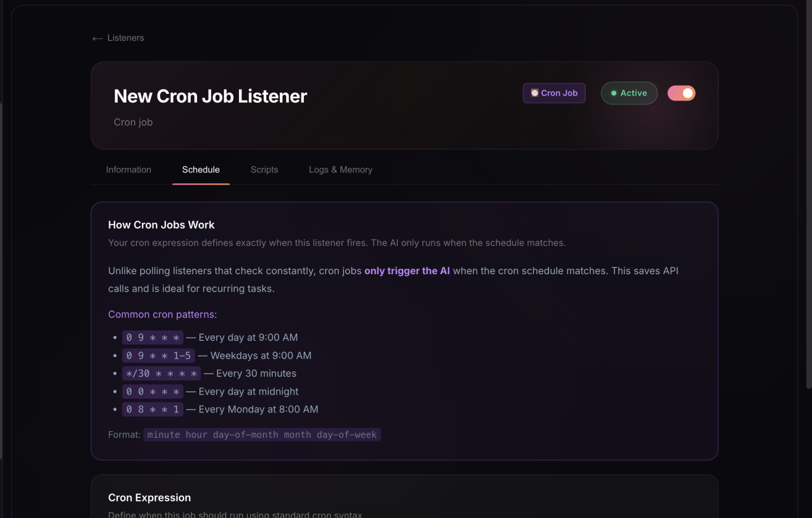Click the gradient underline beneath the Schedule tab
812x518 pixels.
pyautogui.click(x=200, y=183)
